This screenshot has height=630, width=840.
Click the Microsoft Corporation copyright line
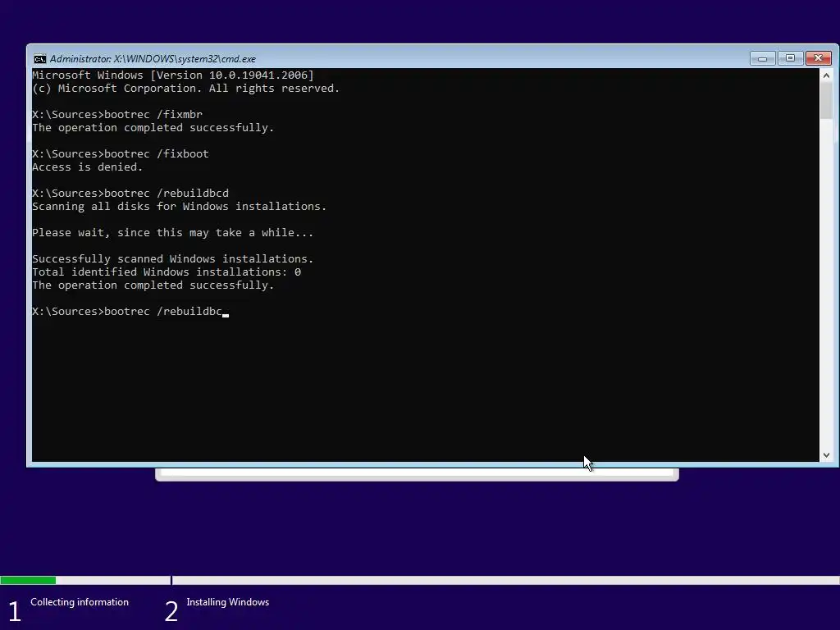186,89
